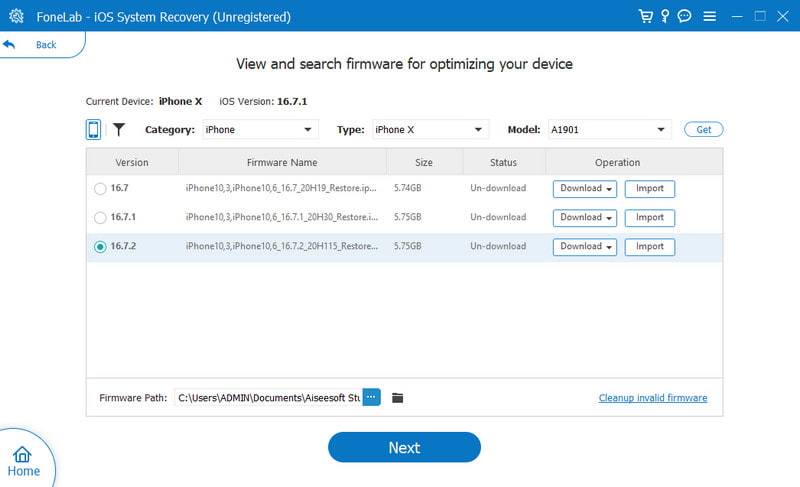Image resolution: width=800 pixels, height=487 pixels.
Task: Select the 16.7 firmware radio button
Action: [100, 189]
